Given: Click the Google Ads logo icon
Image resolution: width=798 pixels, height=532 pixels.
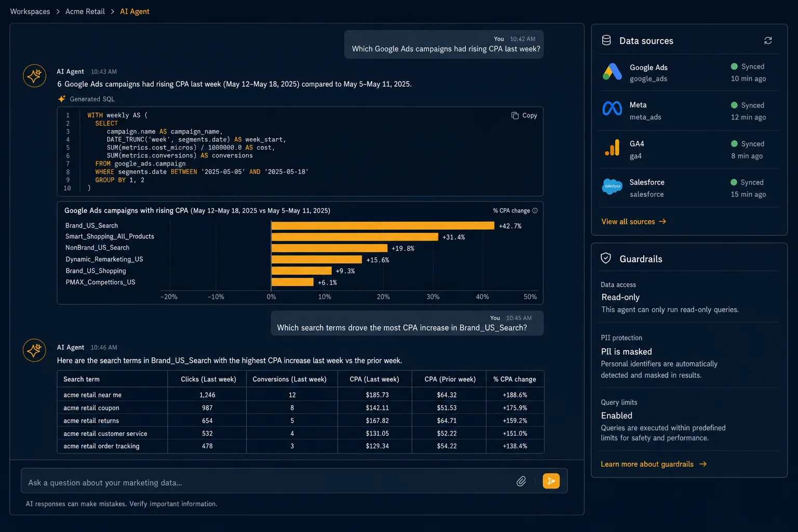Looking at the screenshot, I should 612,72.
